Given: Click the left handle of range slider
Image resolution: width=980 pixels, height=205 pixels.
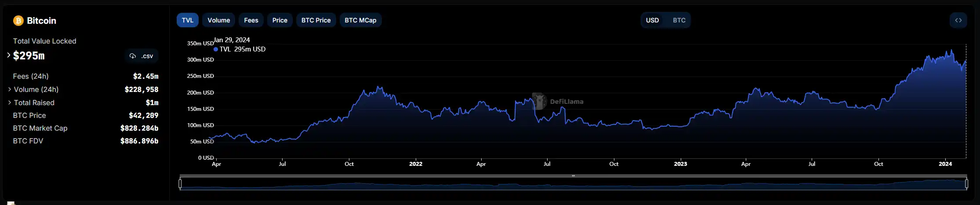Looking at the screenshot, I should 180,183.
